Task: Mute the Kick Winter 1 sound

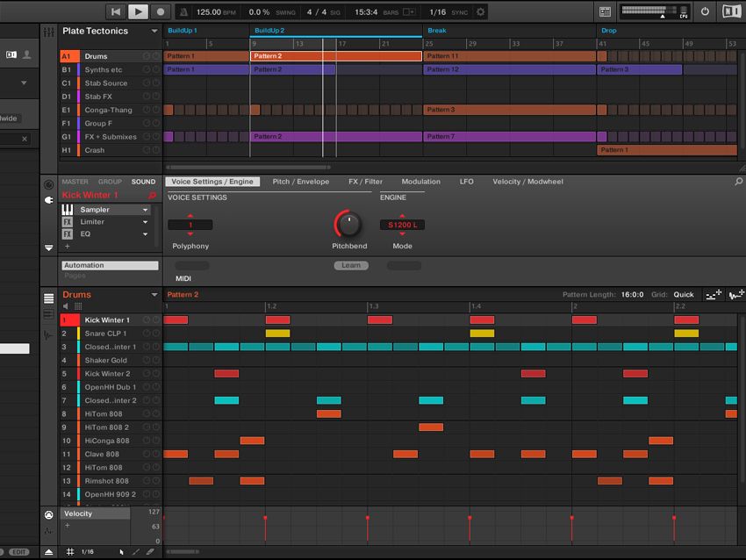Action: pos(148,319)
